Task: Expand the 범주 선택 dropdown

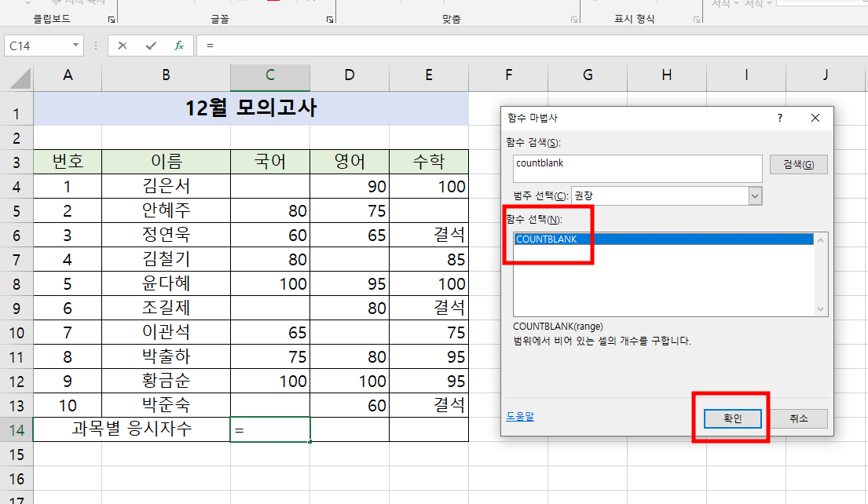Action: point(755,195)
